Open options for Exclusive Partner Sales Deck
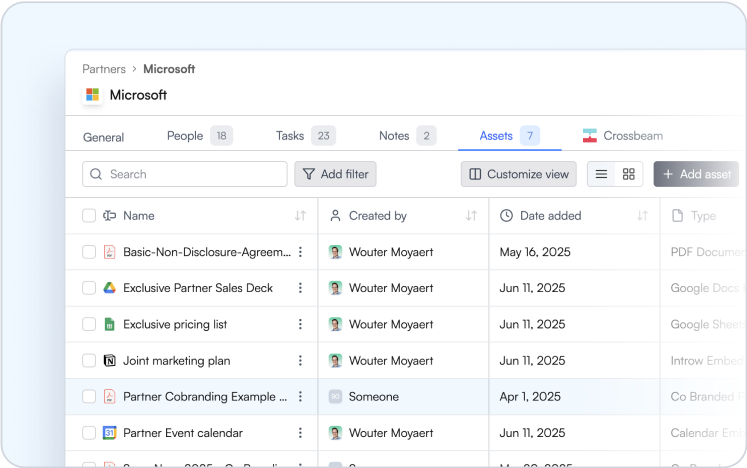The width and height of the screenshot is (747, 468). pos(300,288)
